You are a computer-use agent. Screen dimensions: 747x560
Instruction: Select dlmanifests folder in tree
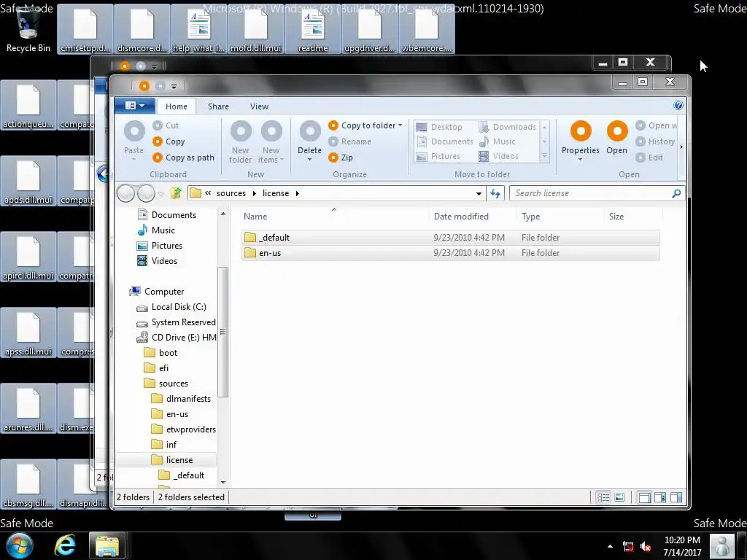click(x=181, y=399)
